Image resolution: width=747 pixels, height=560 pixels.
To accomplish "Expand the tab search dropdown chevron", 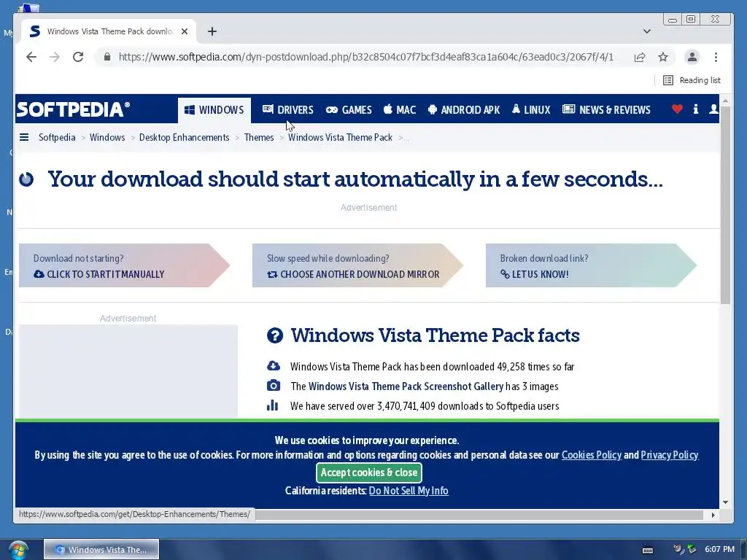I will tap(647, 31).
